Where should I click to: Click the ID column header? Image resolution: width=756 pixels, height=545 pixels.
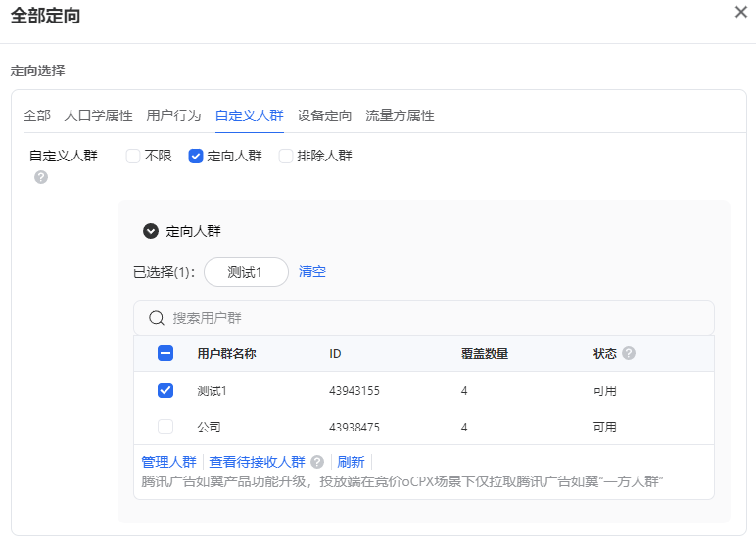coord(335,353)
